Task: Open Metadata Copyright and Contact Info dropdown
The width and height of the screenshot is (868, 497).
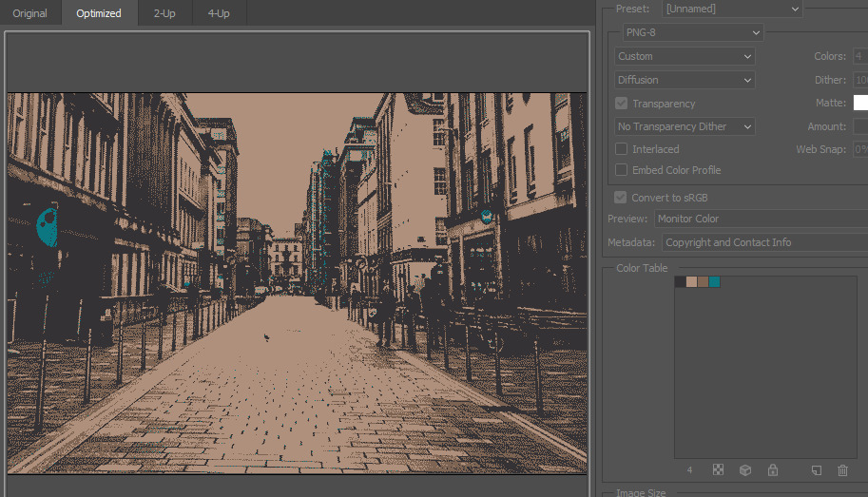Action: click(765, 242)
